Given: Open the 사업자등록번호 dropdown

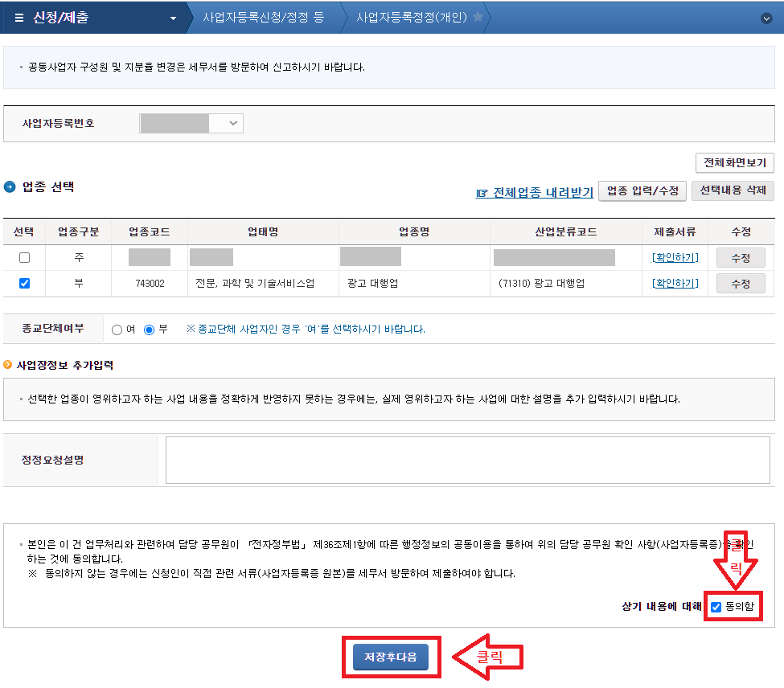Looking at the screenshot, I should click(x=232, y=123).
